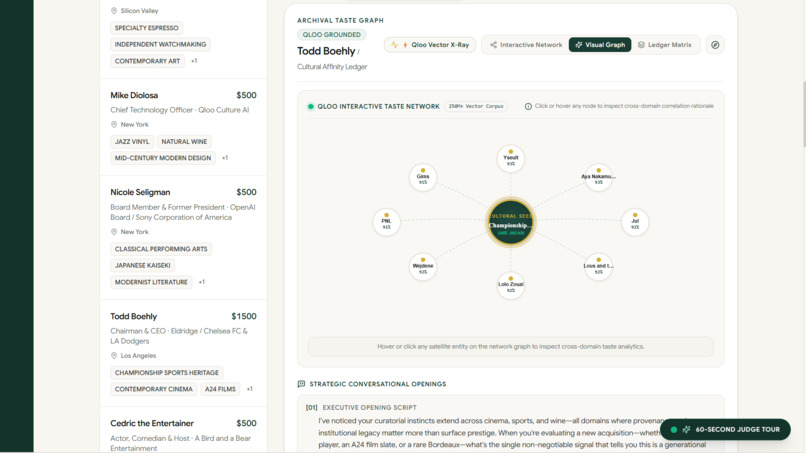The height and width of the screenshot is (453, 806).
Task: Open Mike Diolosa's profile card
Action: pos(183,127)
